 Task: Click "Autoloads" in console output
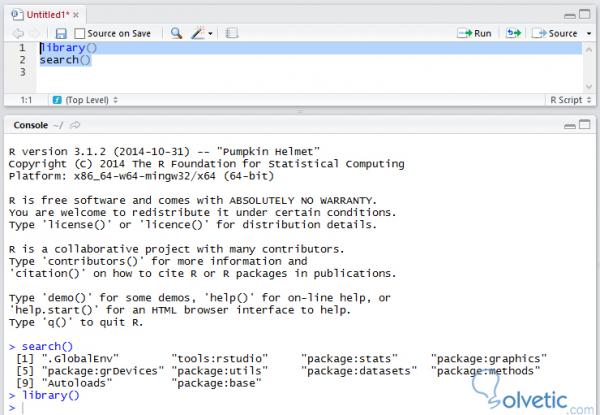point(77,383)
